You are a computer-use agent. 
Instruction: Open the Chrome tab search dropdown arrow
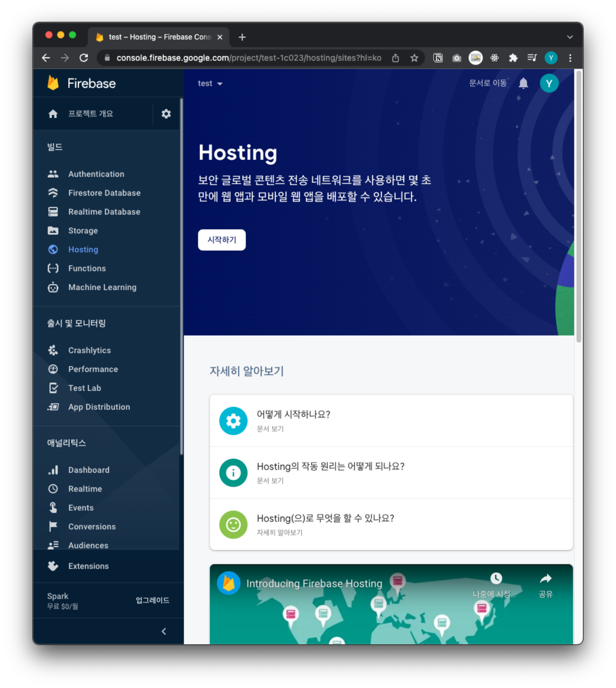coord(570,37)
